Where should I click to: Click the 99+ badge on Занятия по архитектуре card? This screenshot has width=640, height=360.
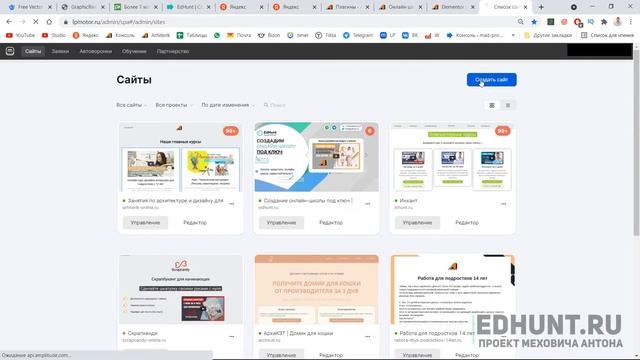(231, 131)
